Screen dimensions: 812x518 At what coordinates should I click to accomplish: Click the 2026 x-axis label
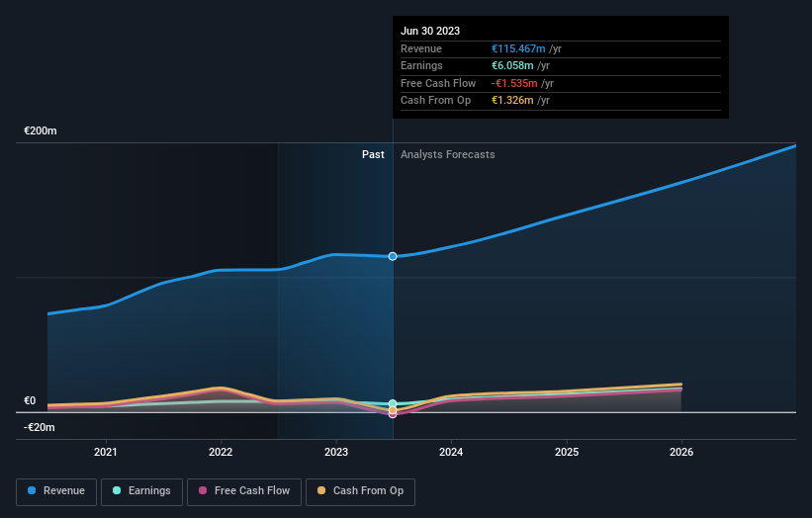[681, 452]
